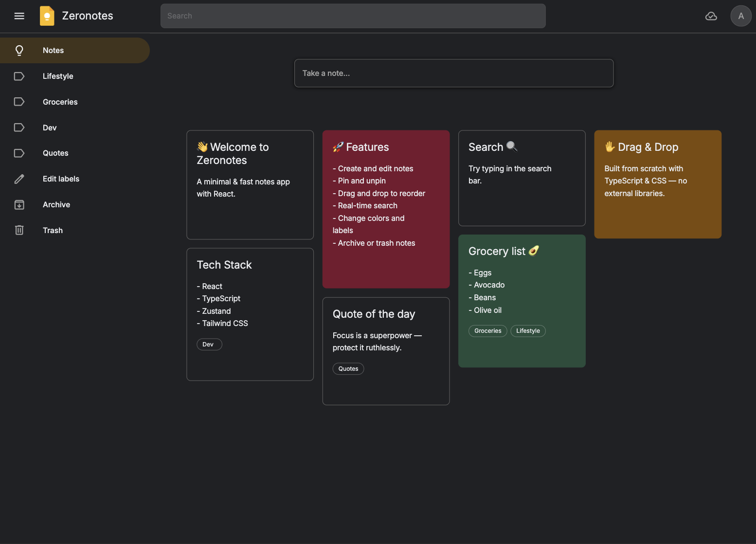
Task: Click the text "- Create and edit notes"
Action: 373,169
